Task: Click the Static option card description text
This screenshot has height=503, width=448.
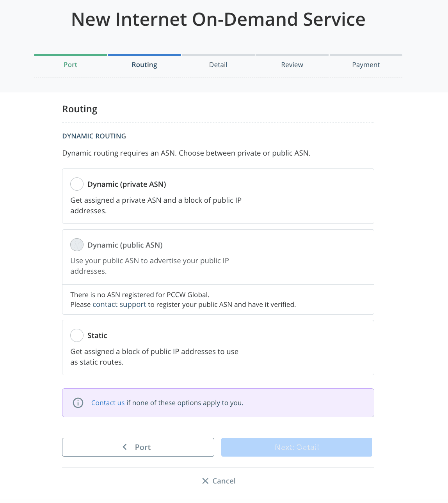Action: click(x=154, y=357)
